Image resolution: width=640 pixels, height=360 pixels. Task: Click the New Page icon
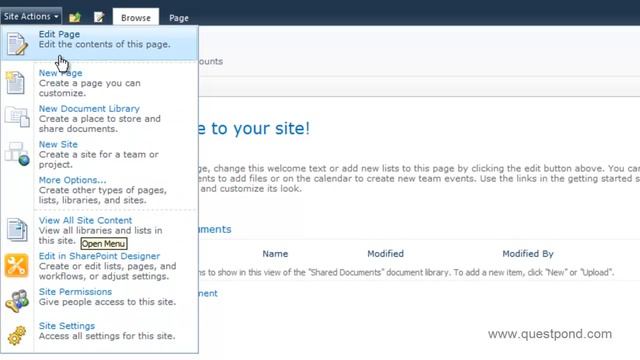[16, 82]
